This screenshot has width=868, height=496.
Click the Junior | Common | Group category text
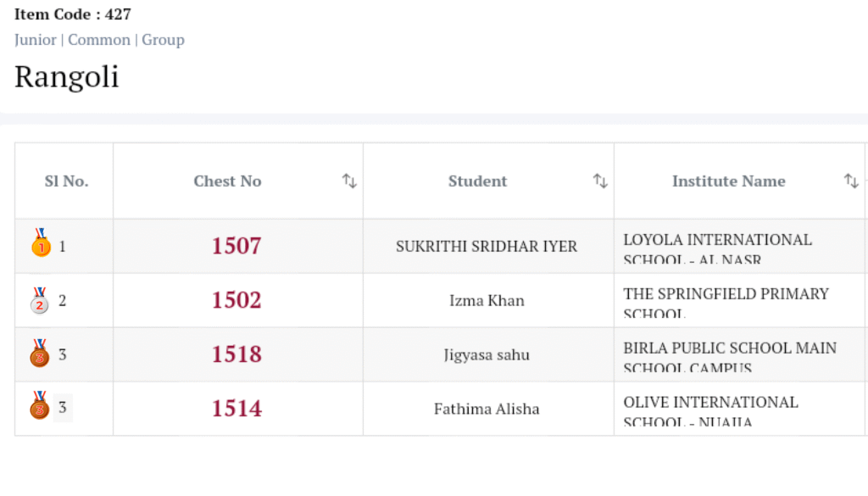pyautogui.click(x=99, y=40)
